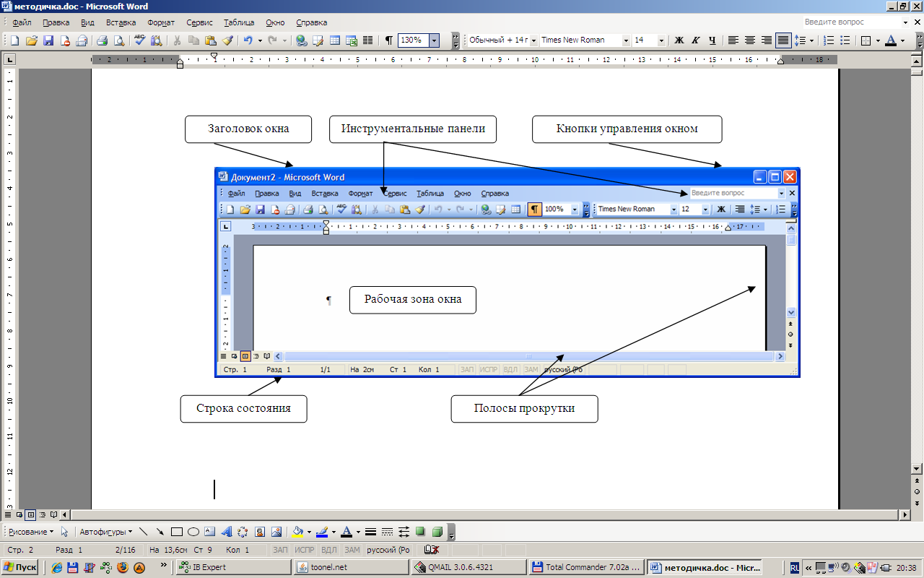Open the Автофигуры menu
This screenshot has height=578, width=924.
coord(105,532)
